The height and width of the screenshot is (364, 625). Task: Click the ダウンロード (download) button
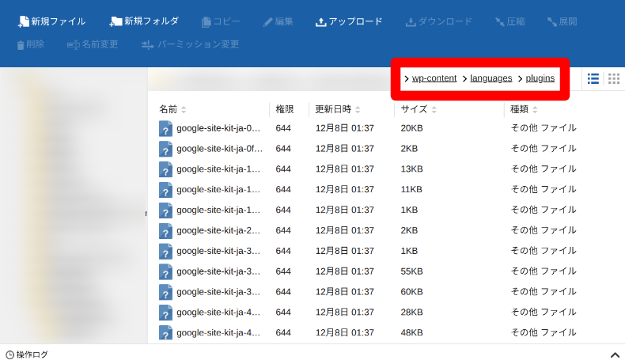[x=439, y=21]
